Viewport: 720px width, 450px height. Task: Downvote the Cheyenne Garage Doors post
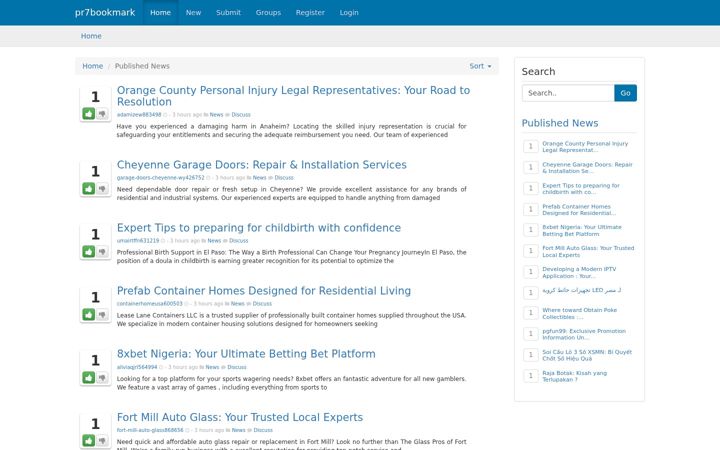[102, 188]
